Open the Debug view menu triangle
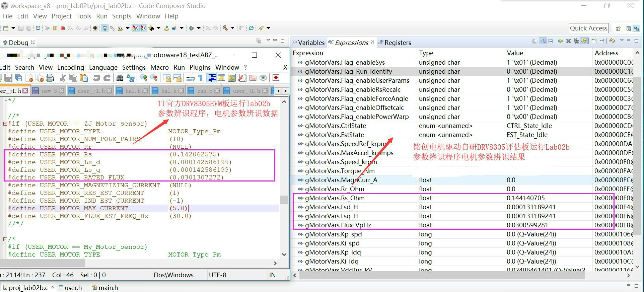The height and width of the screenshot is (292, 644). 268,41
